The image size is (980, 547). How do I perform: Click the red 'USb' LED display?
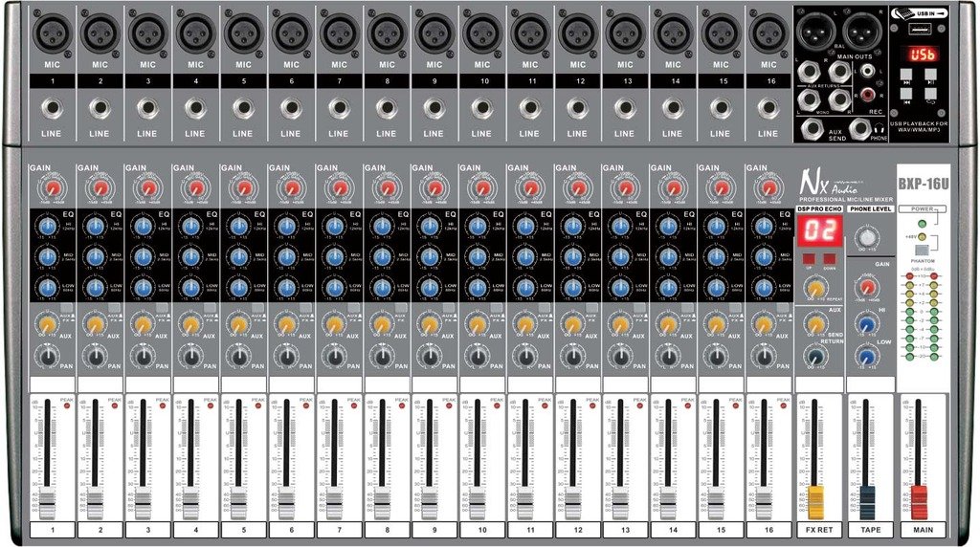(x=922, y=55)
